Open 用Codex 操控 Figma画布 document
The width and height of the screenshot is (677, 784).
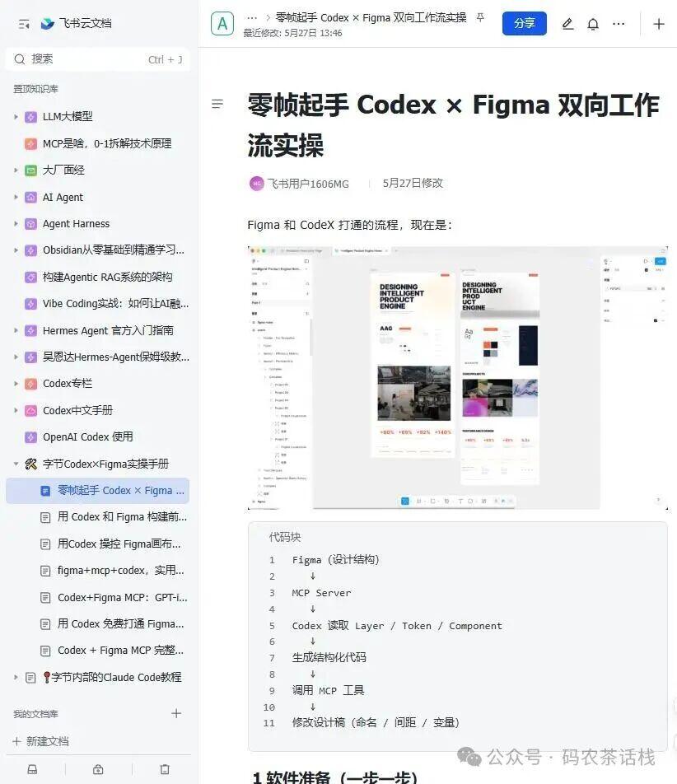[x=119, y=544]
